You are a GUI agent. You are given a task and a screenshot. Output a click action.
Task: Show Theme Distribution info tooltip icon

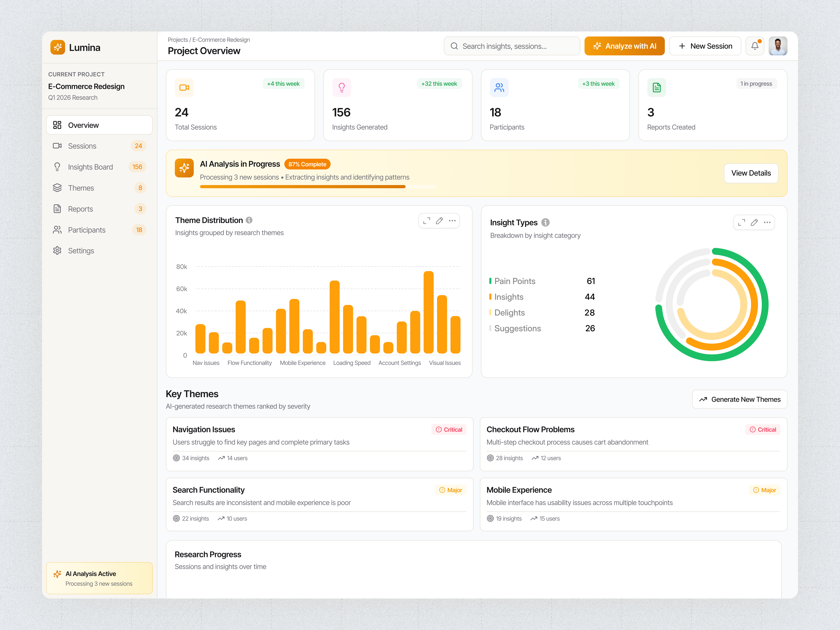pos(249,220)
